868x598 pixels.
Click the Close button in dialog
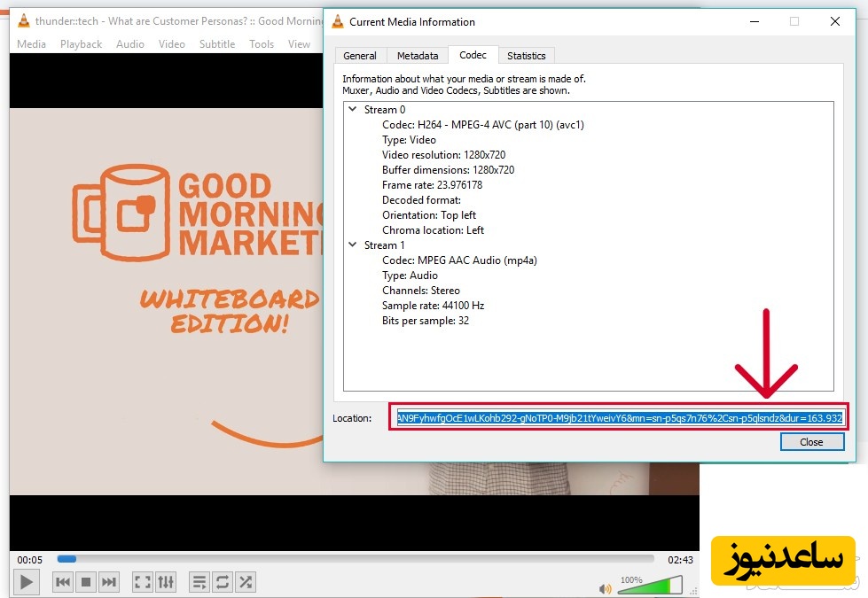[x=811, y=442]
